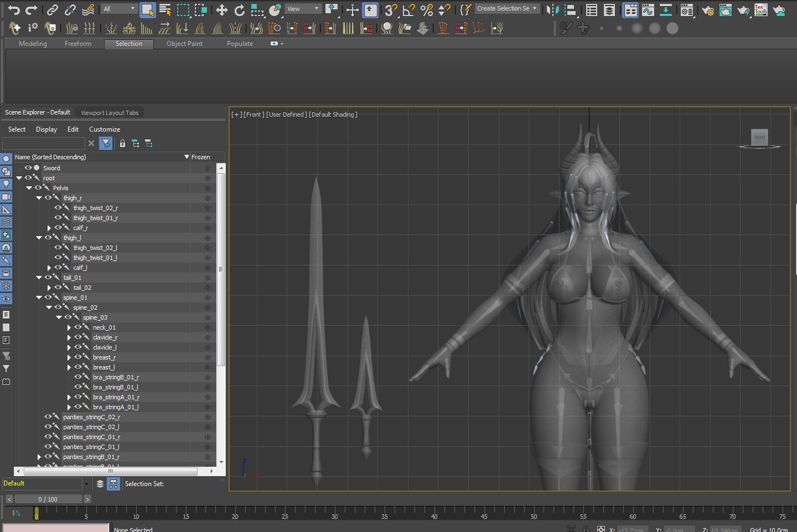The height and width of the screenshot is (532, 797).
Task: Click the Mirror tool icon
Action: click(552, 9)
